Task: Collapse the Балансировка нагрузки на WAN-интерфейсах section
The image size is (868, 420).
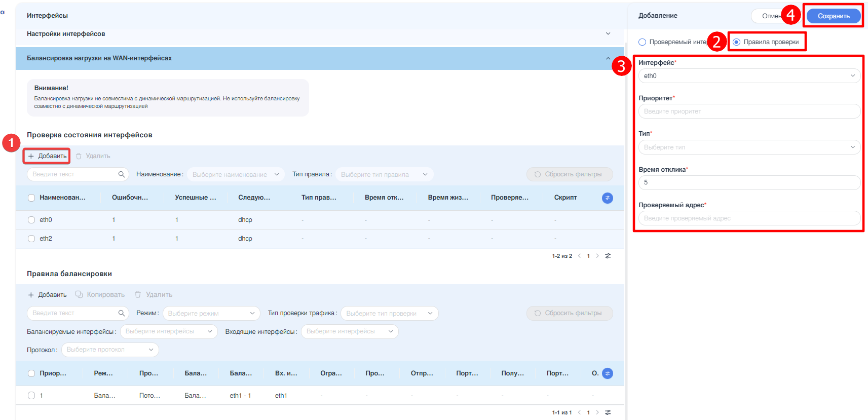Action: tap(608, 58)
